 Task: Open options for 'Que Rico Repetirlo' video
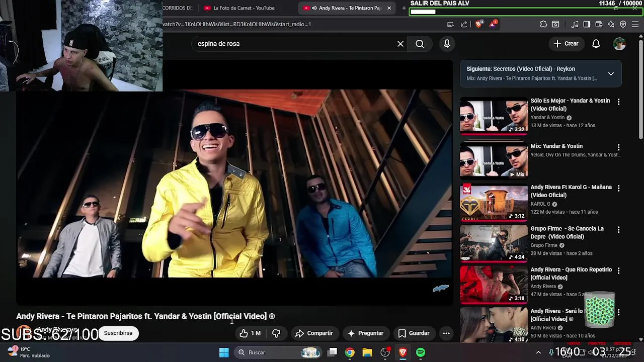click(x=618, y=270)
